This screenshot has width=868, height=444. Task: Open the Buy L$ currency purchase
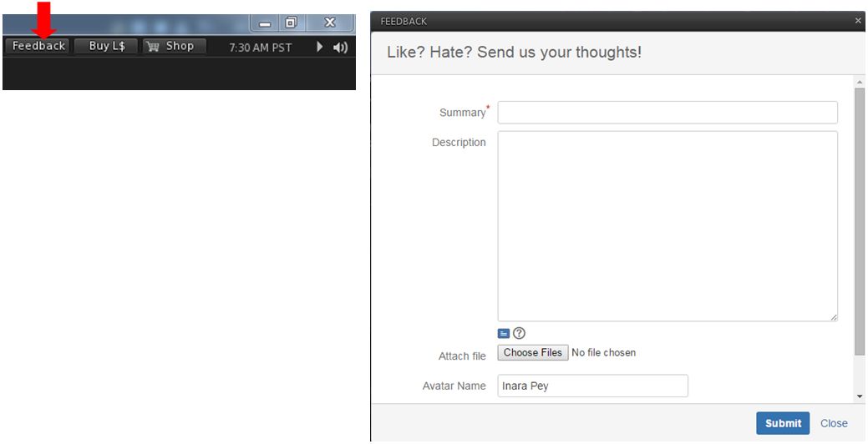(x=107, y=47)
